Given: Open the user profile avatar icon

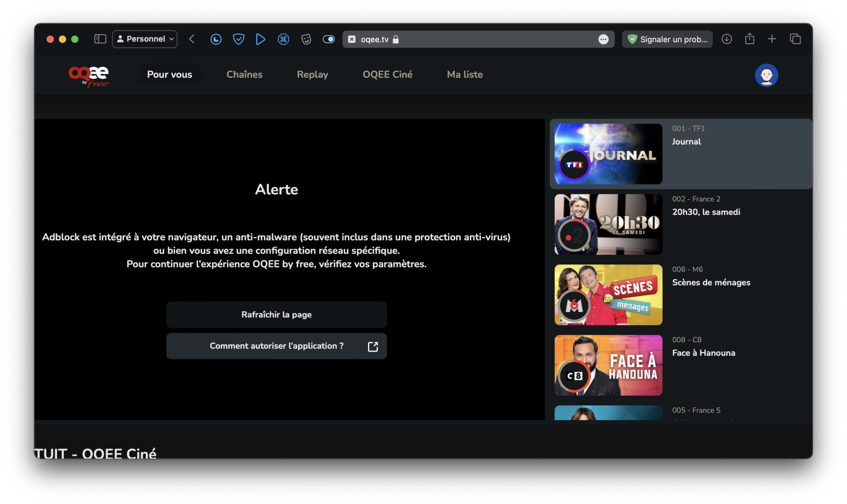Looking at the screenshot, I should tap(767, 75).
